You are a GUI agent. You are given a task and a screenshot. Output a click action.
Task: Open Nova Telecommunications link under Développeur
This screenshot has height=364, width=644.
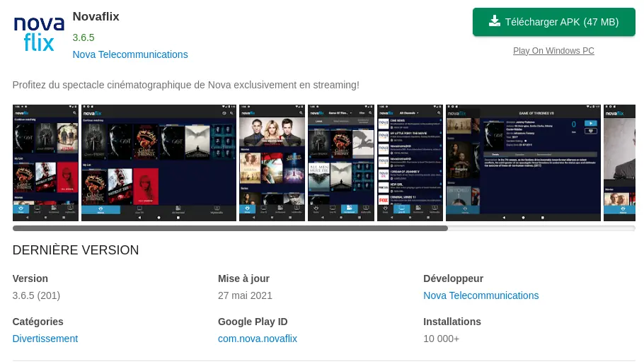[481, 295]
